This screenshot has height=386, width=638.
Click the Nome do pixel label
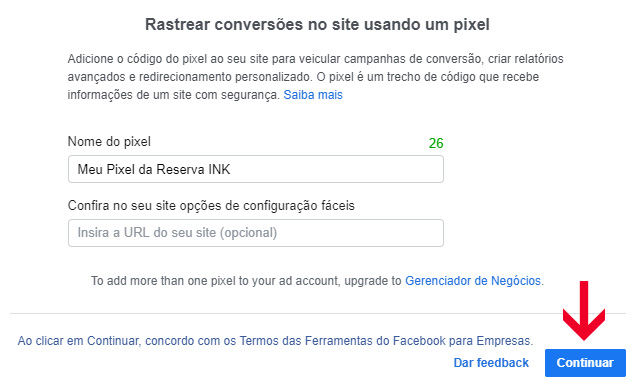(109, 142)
